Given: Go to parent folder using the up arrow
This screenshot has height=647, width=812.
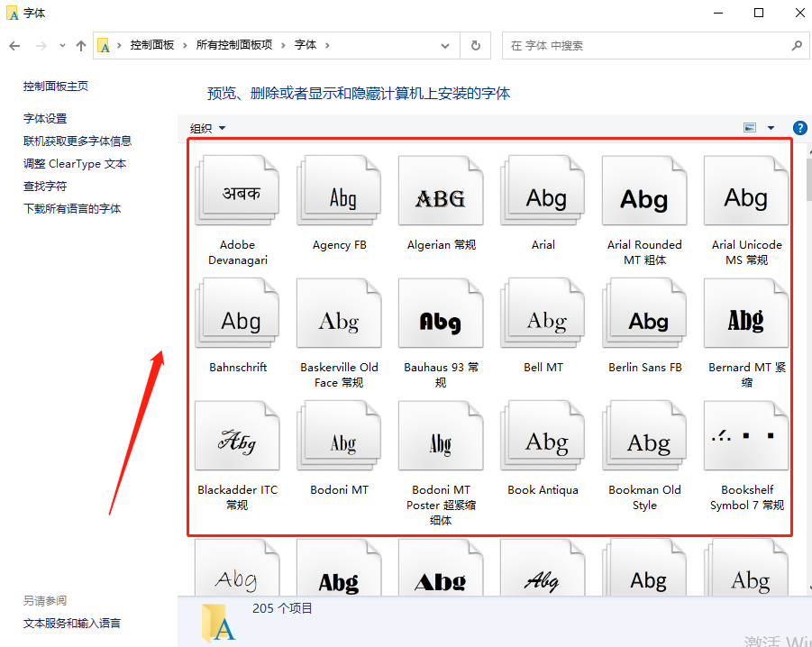Looking at the screenshot, I should pos(80,45).
